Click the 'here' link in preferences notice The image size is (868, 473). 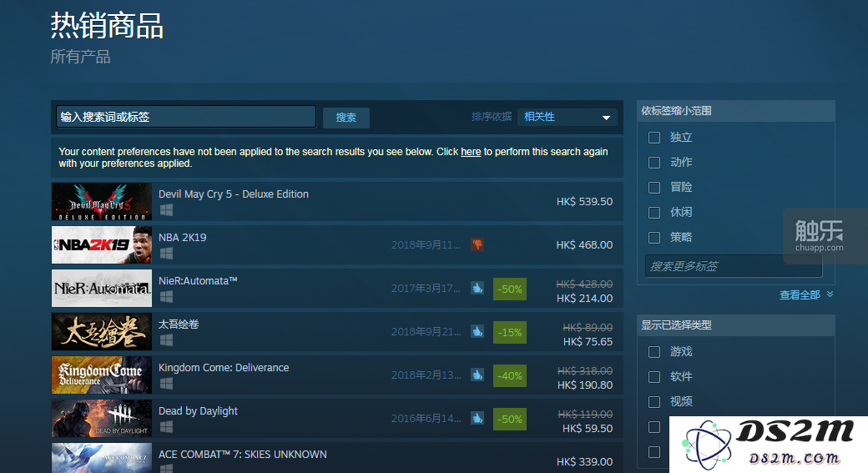[x=471, y=152]
